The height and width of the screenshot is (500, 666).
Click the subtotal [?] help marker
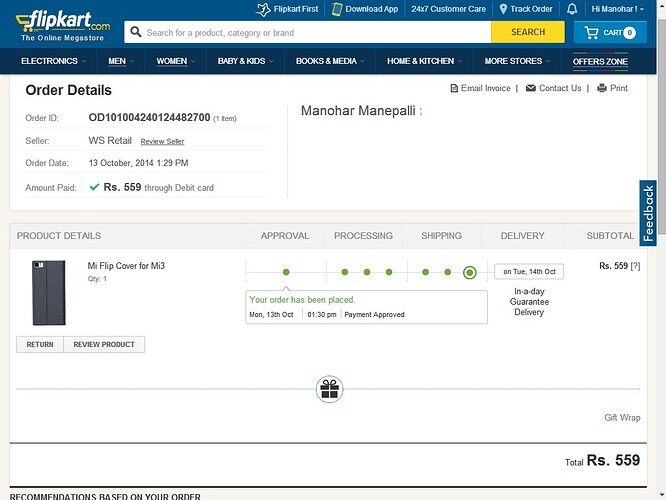(x=635, y=266)
